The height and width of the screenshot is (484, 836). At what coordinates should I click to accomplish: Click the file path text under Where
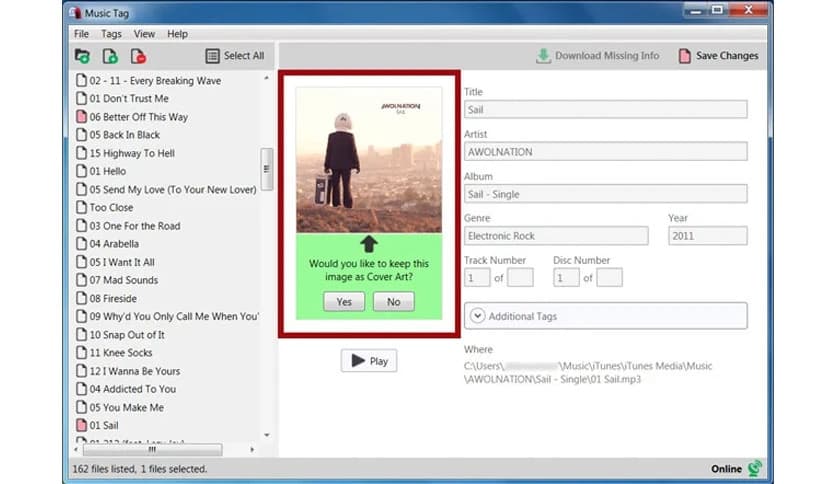pos(588,373)
